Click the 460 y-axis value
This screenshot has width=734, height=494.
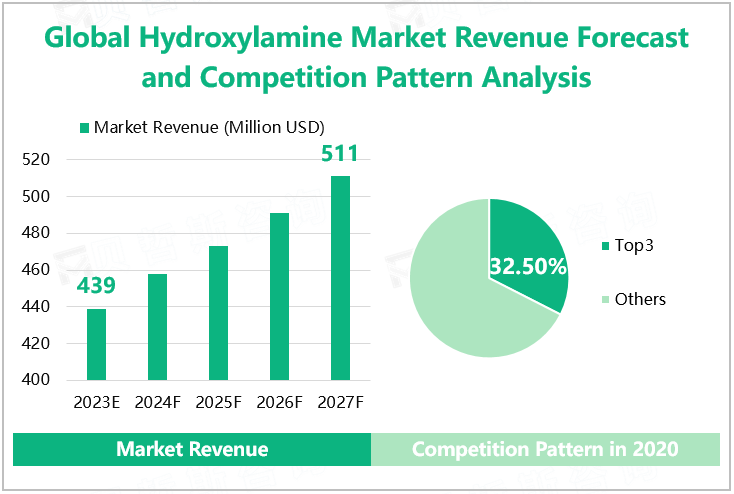point(36,270)
